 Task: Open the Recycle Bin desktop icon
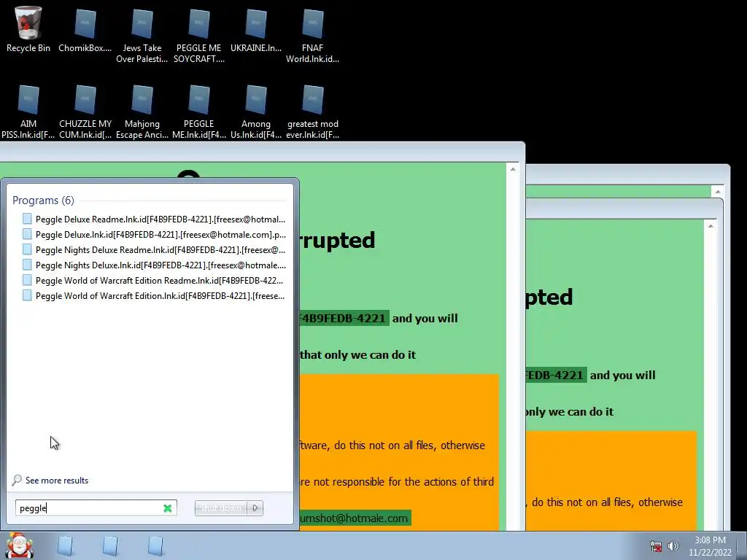tap(28, 29)
